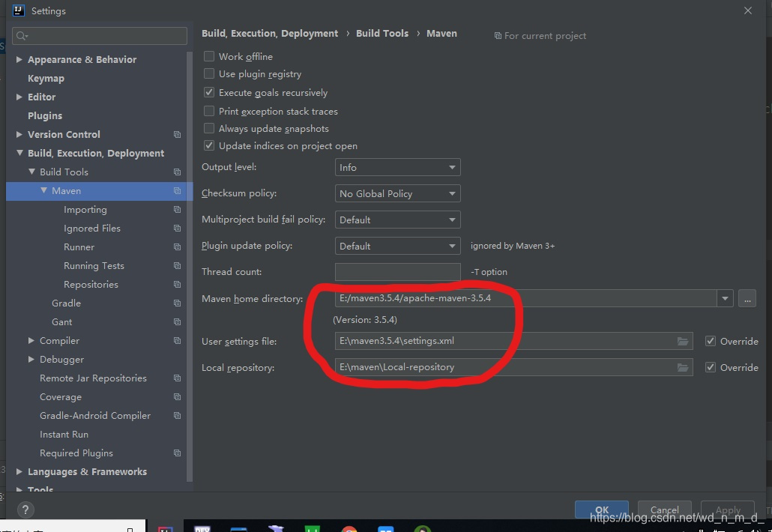Browse for the local repository via the folder icon
Viewport: 772px width, 532px height.
click(x=682, y=367)
